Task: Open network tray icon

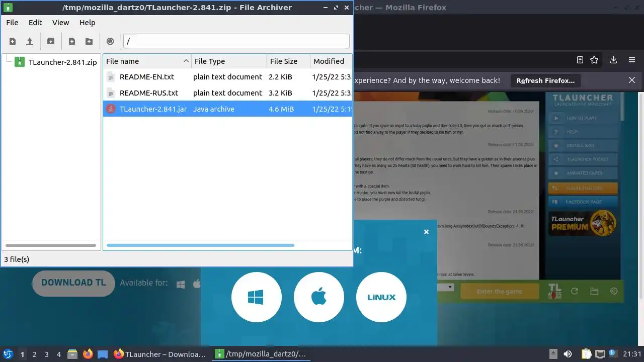Action: (600, 354)
